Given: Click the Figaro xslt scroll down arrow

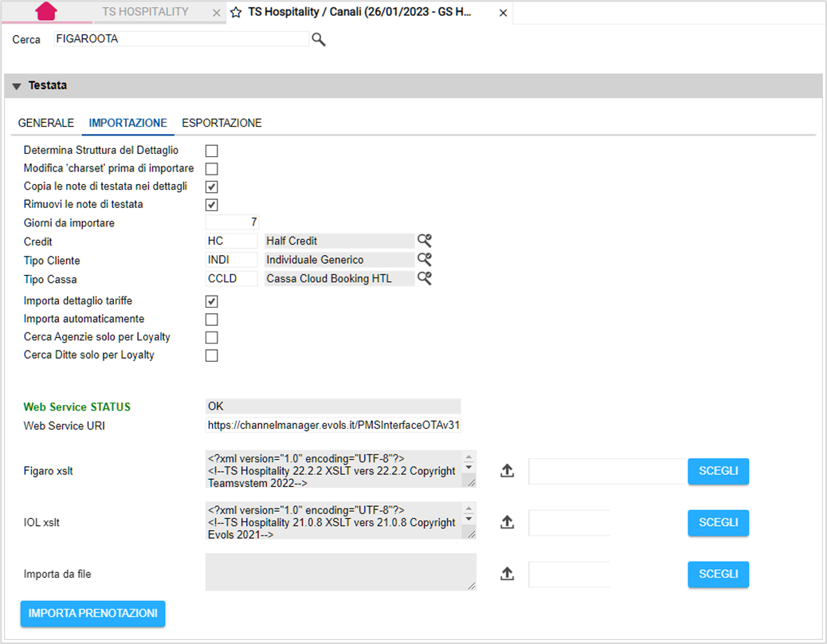Looking at the screenshot, I should 468,467.
